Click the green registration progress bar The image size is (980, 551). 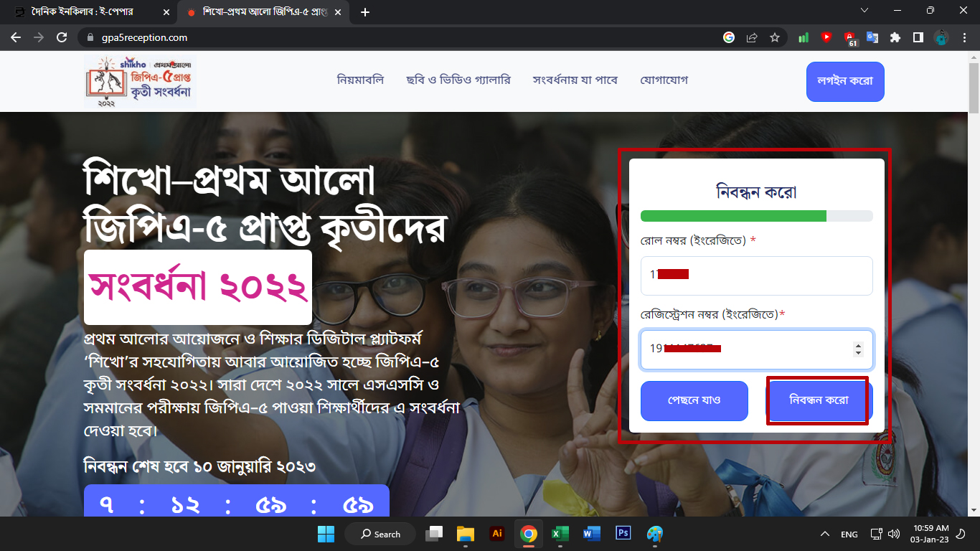(733, 216)
